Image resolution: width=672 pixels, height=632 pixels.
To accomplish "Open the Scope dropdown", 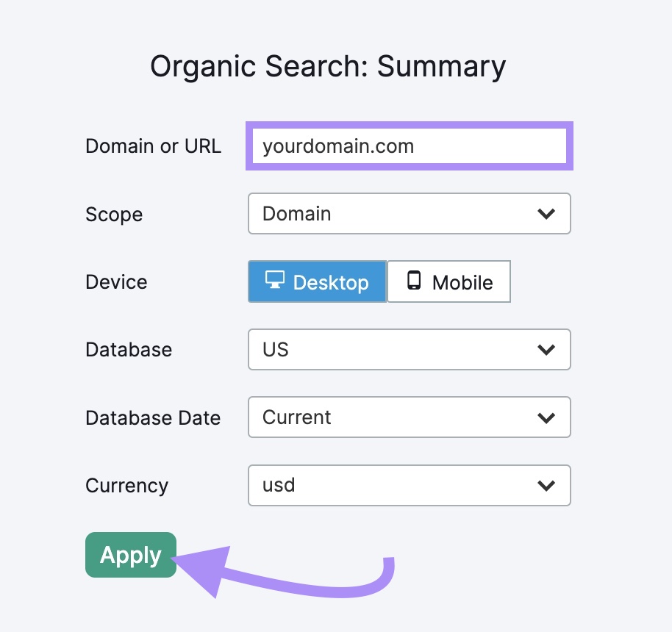I will pyautogui.click(x=409, y=214).
